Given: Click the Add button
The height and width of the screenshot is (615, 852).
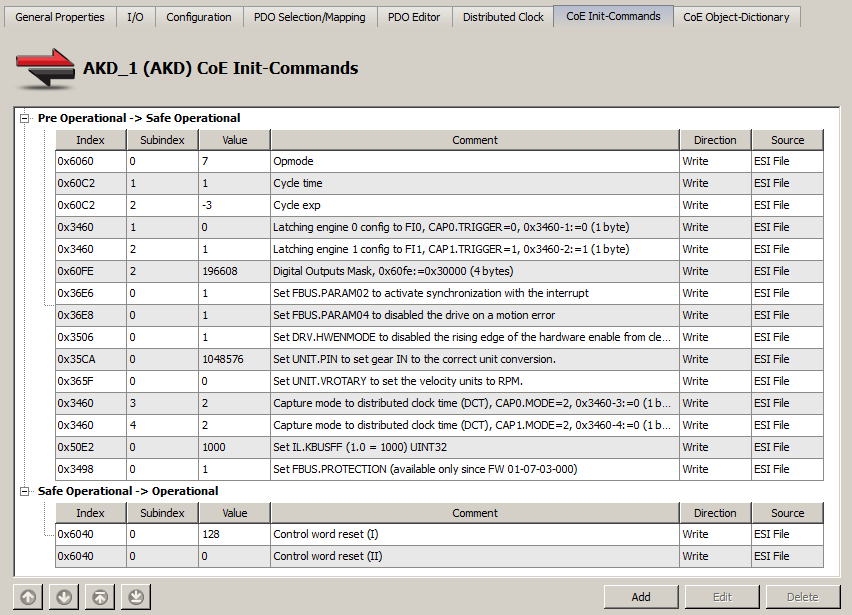Looking at the screenshot, I should (x=641, y=597).
